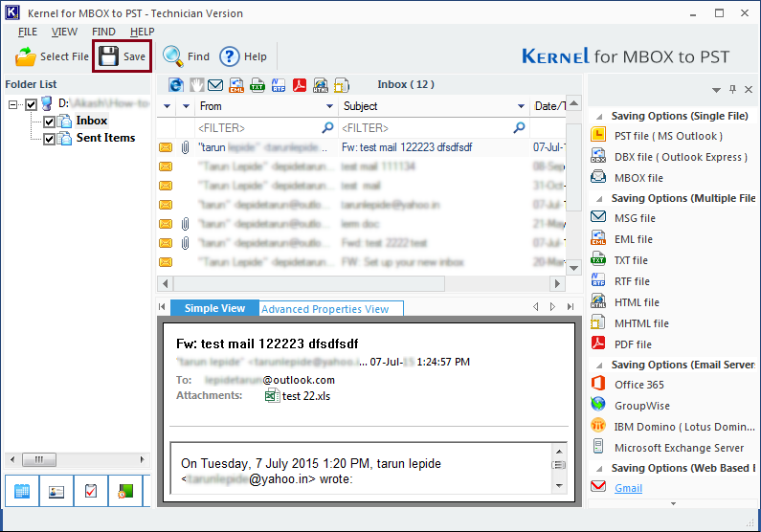Click the calendar icon at bottom-left
This screenshot has width=761, height=532.
(x=22, y=491)
